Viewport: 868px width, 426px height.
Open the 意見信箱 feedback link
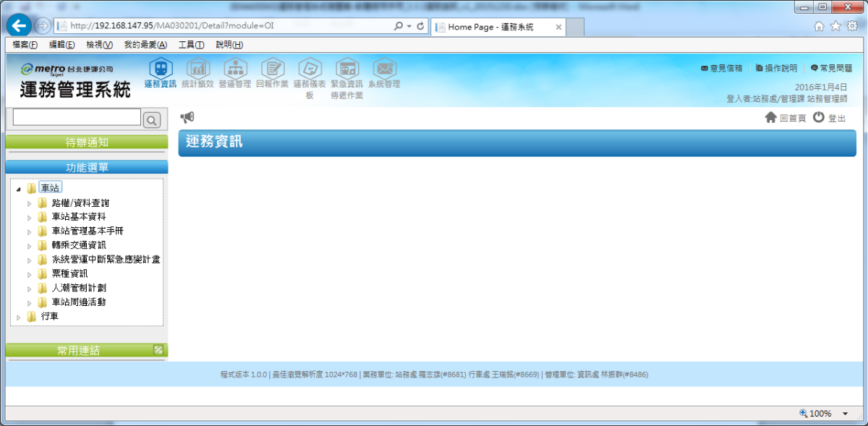pos(721,68)
